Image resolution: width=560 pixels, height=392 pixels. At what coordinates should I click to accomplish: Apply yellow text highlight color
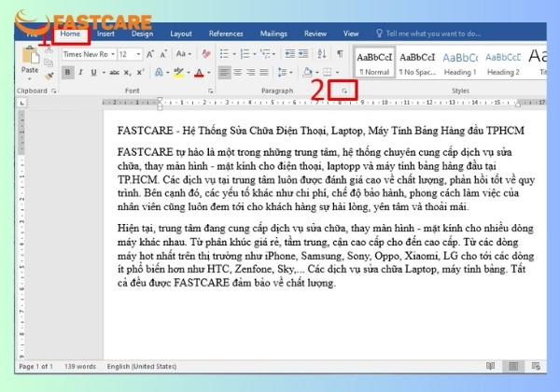pos(178,73)
